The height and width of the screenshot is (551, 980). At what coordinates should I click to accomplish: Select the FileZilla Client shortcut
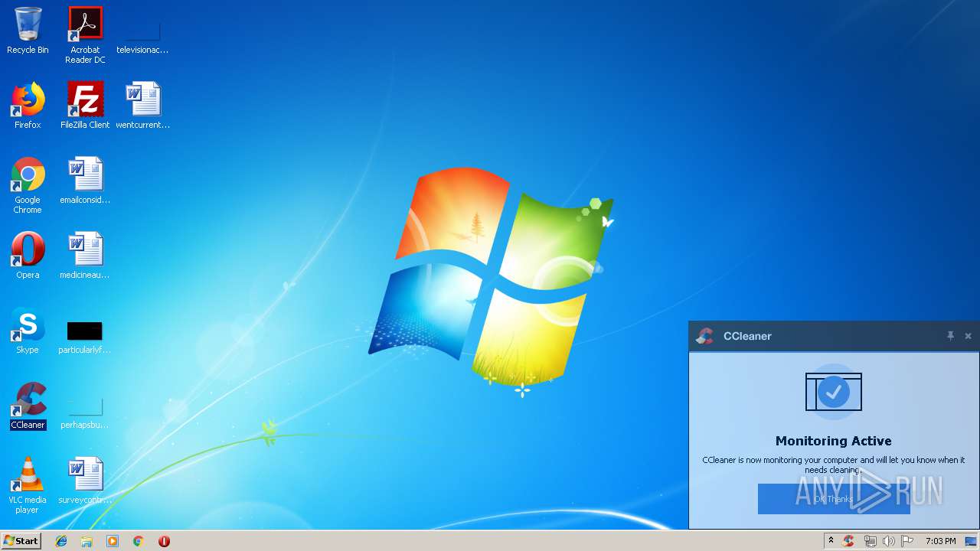85,106
